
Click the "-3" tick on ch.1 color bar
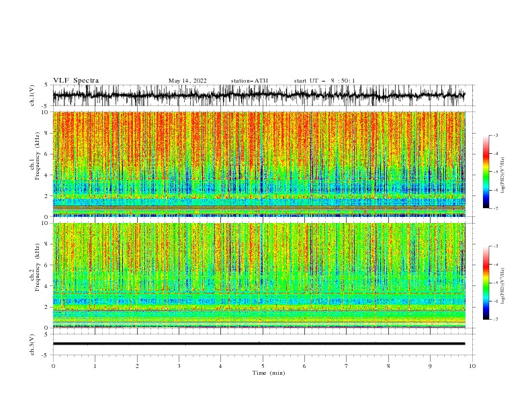(x=496, y=136)
